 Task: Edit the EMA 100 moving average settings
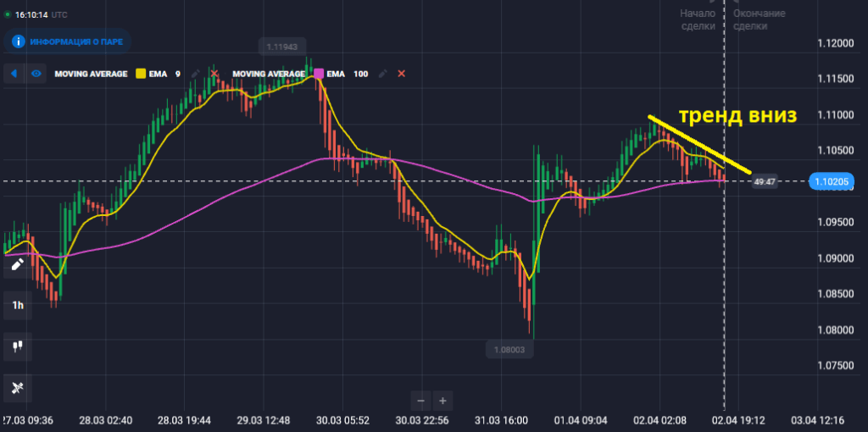tap(383, 74)
